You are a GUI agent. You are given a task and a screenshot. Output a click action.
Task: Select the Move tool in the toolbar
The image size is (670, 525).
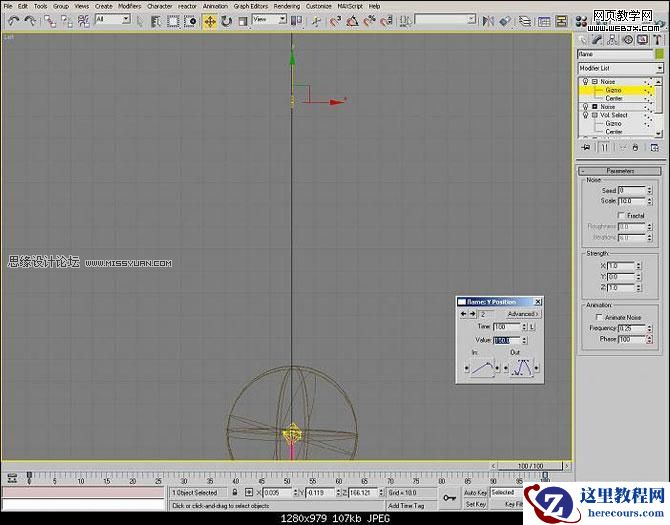click(x=210, y=20)
